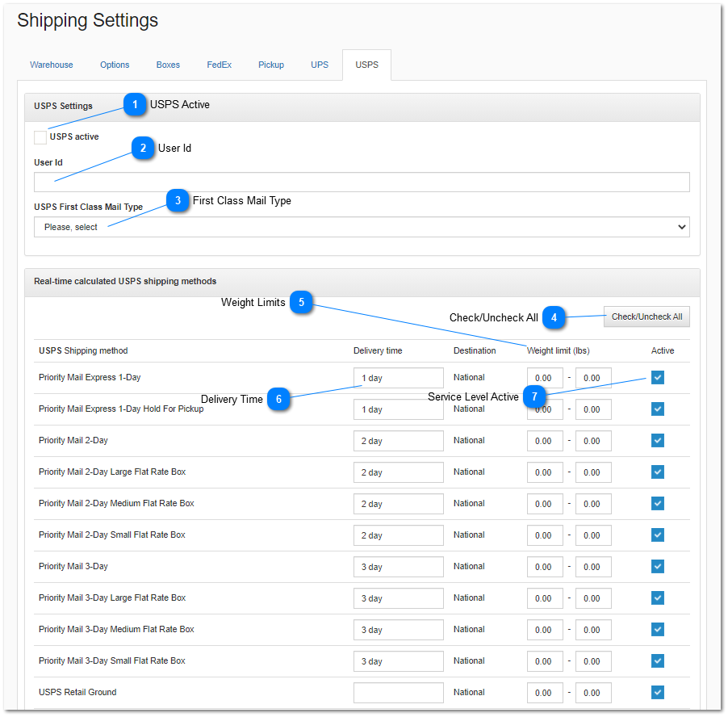Screen dimensions: 728x717
Task: Toggle Active for Priority Mail 2-Day Medium Flat Rate Box
Action: (x=658, y=503)
